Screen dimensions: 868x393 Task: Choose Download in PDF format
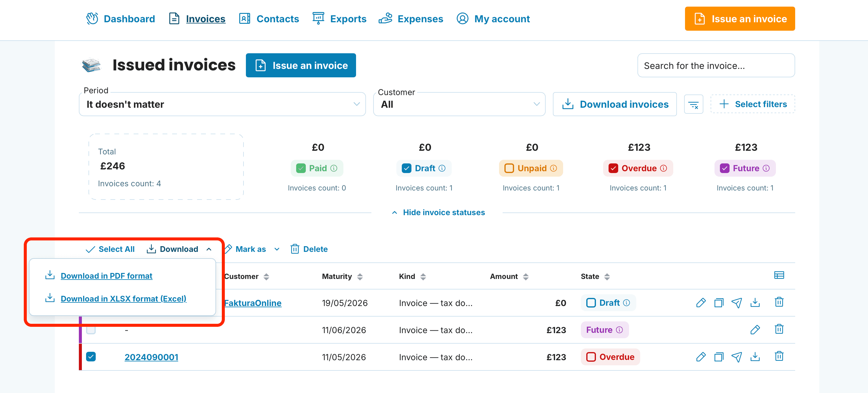click(106, 276)
